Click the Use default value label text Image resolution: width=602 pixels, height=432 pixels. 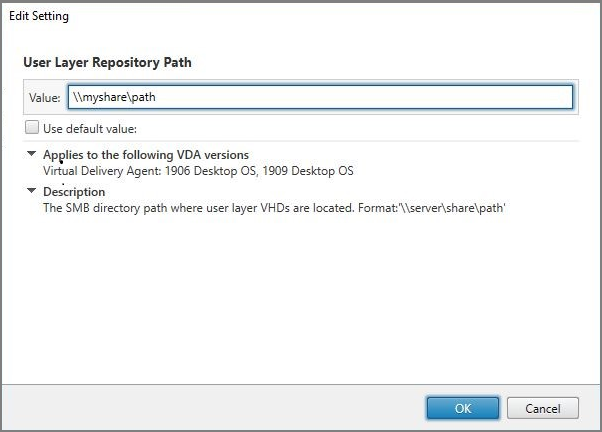(91, 128)
